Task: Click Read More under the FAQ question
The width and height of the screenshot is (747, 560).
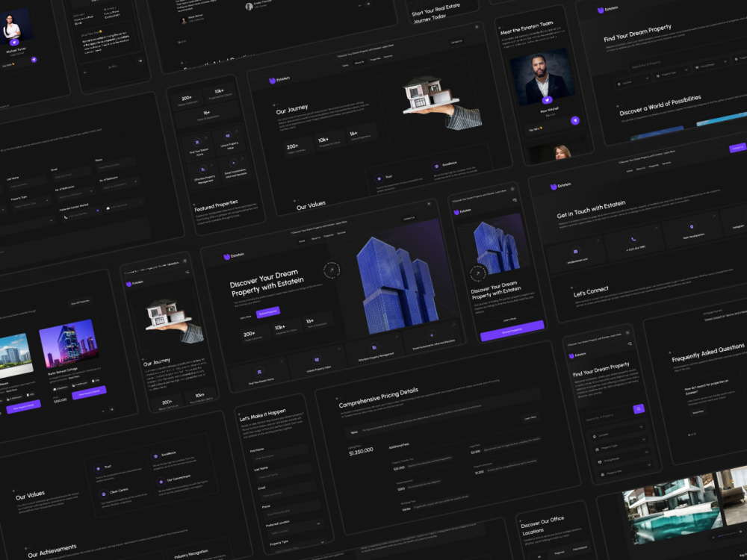Action: click(698, 412)
